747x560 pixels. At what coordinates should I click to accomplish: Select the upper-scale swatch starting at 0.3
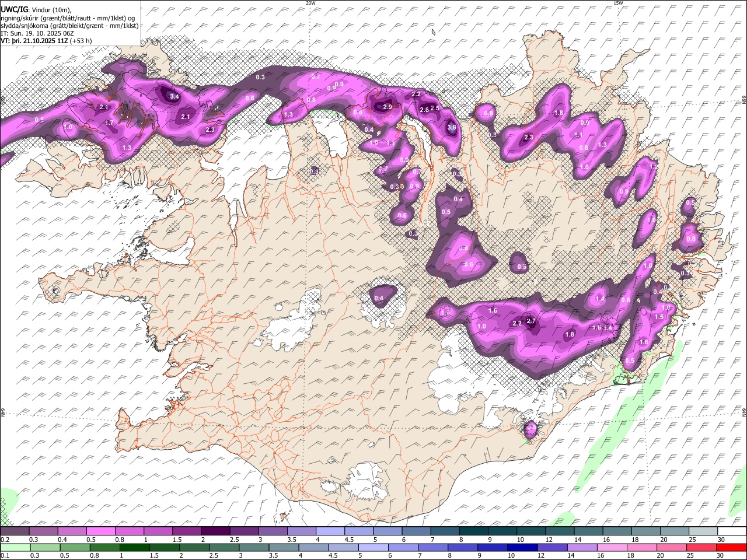pos(43,531)
